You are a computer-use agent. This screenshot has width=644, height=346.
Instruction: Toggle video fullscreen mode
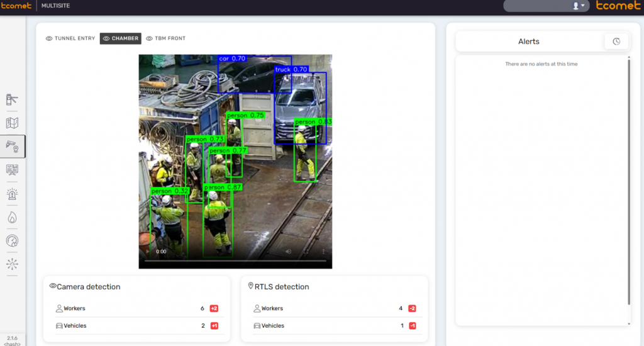coord(306,251)
